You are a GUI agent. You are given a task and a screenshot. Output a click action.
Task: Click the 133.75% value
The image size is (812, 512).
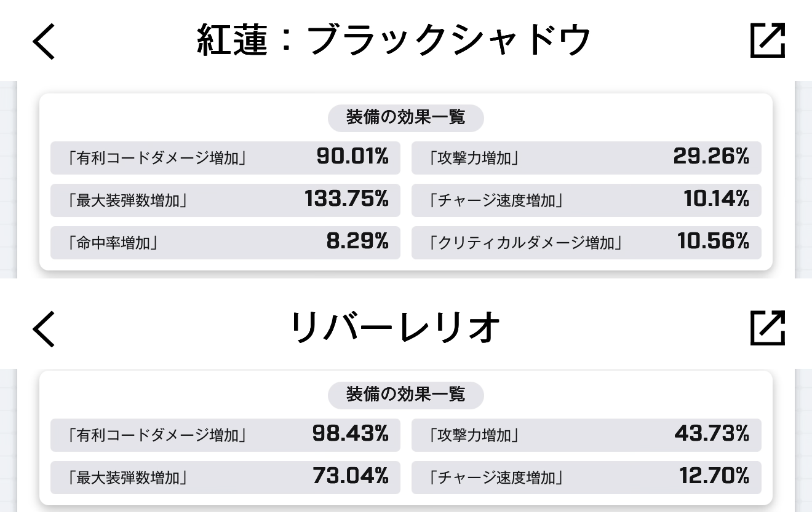pyautogui.click(x=347, y=199)
